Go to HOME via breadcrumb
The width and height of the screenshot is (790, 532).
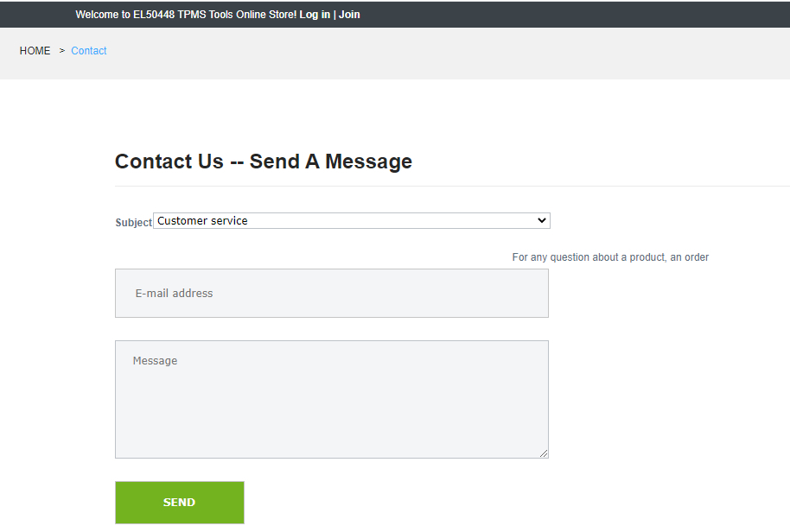coord(35,51)
